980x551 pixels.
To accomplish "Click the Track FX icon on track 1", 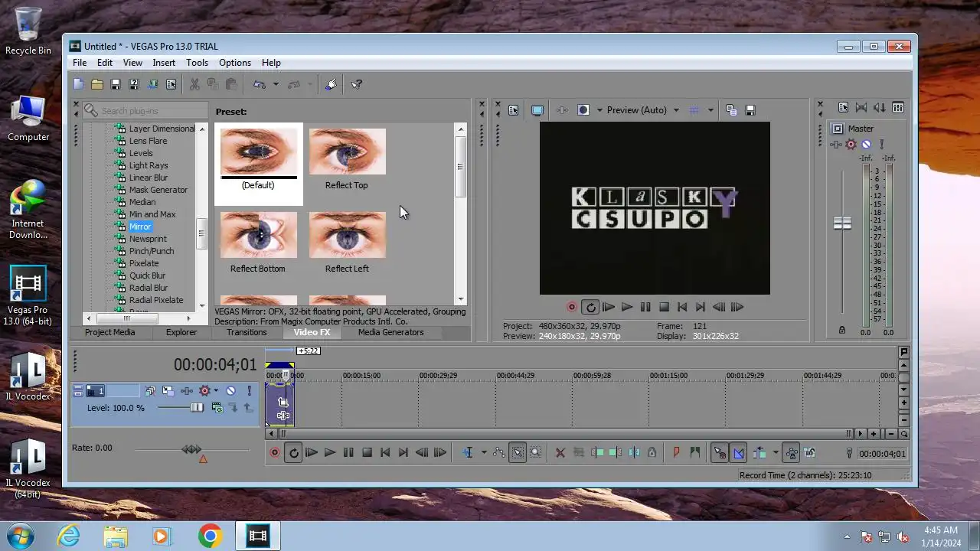I will pyautogui.click(x=186, y=391).
